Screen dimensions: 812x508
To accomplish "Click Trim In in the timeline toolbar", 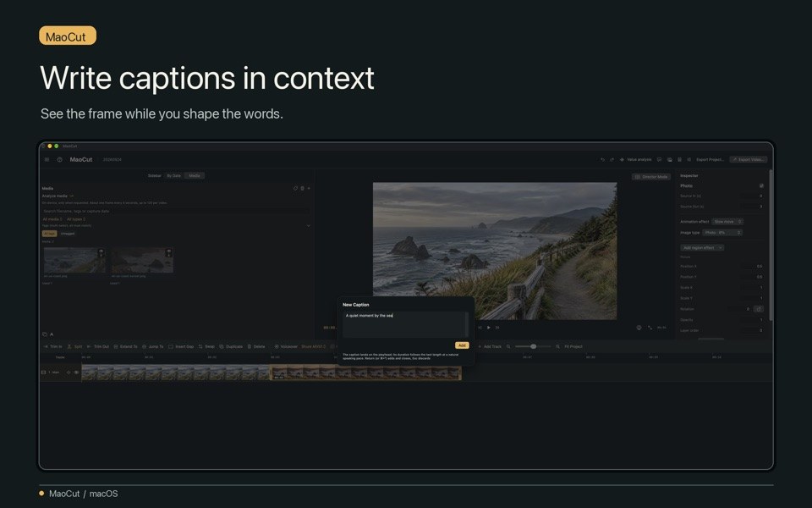I will click(52, 346).
